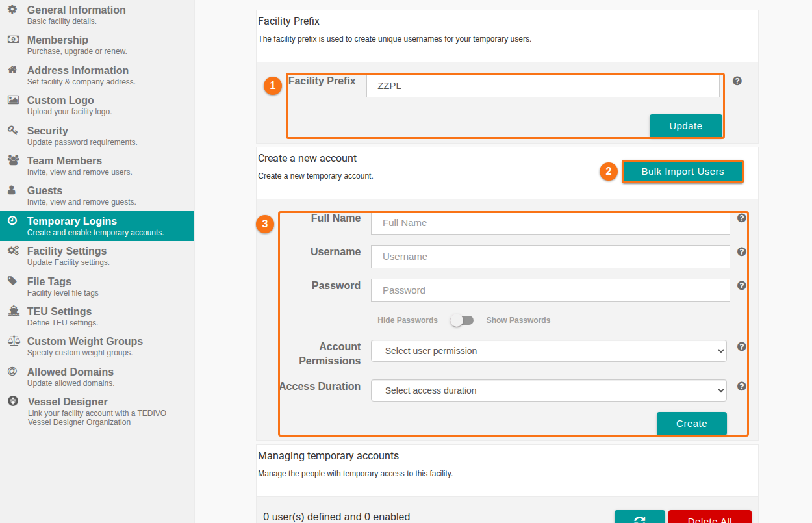Click the refresh icon button for temporary accounts

point(640,518)
